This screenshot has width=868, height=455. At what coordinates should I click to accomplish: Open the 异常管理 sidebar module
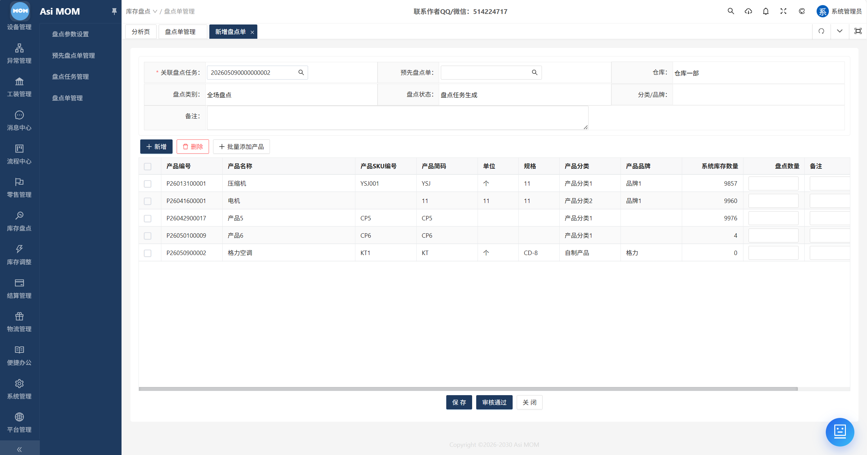click(x=19, y=54)
